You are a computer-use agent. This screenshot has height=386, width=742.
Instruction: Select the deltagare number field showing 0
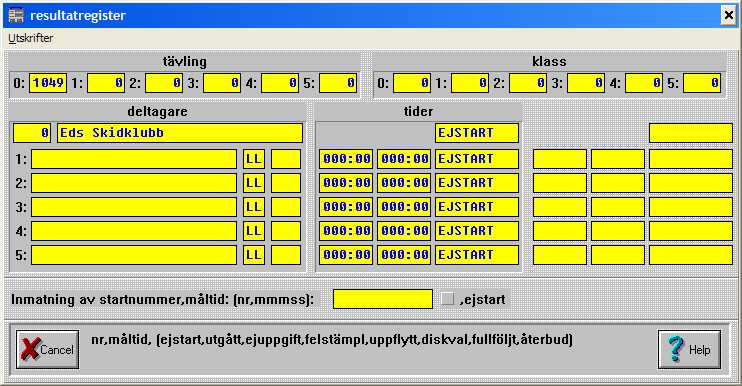point(32,133)
